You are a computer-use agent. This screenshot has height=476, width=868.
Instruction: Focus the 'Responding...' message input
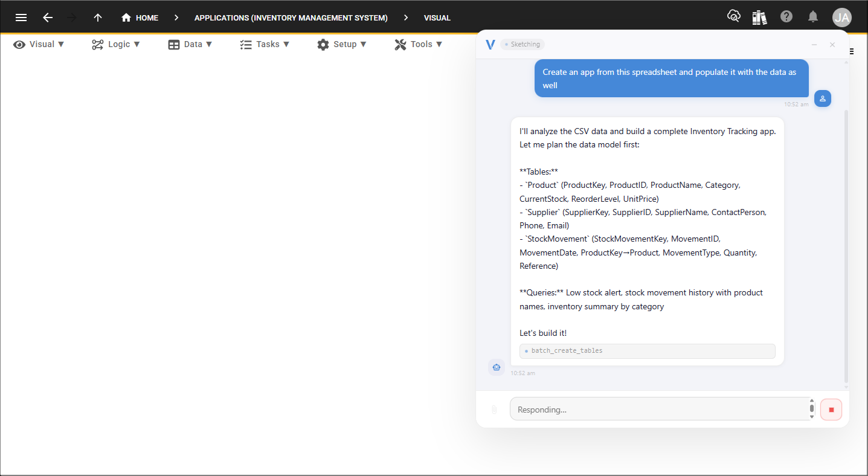[x=658, y=409]
